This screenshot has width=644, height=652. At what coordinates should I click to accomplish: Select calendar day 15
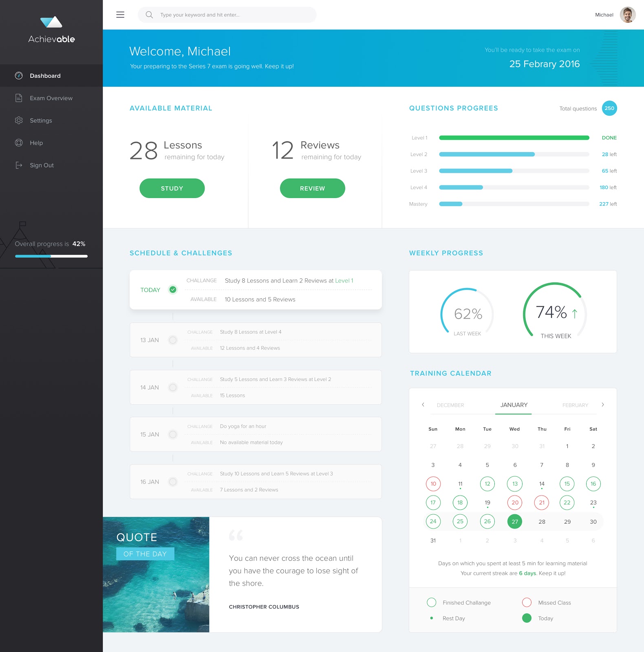[567, 484]
